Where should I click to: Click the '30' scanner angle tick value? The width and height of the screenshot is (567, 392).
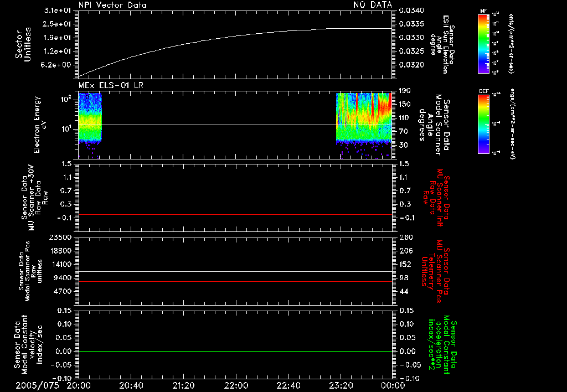point(404,145)
